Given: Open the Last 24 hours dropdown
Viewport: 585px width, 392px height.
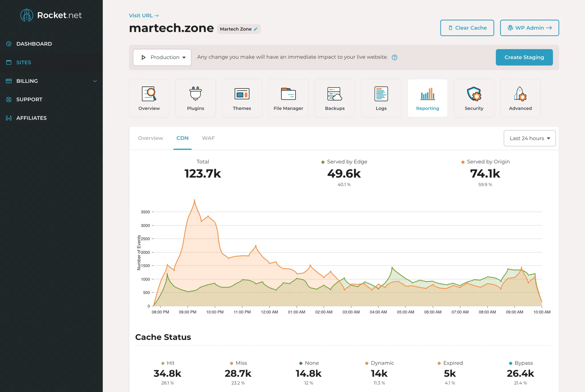Looking at the screenshot, I should 529,138.
